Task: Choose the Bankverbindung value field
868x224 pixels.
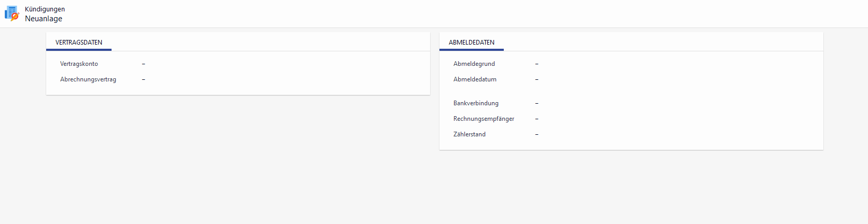Action: click(x=537, y=103)
